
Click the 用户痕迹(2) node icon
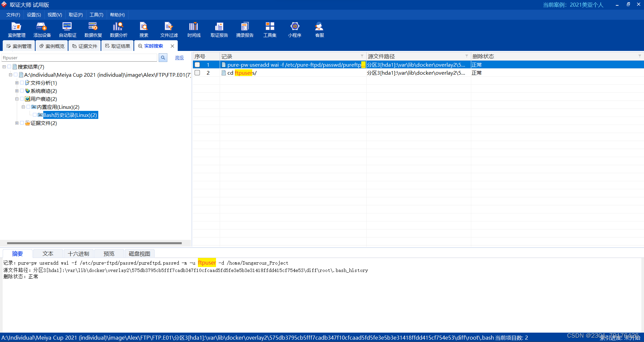(x=28, y=99)
